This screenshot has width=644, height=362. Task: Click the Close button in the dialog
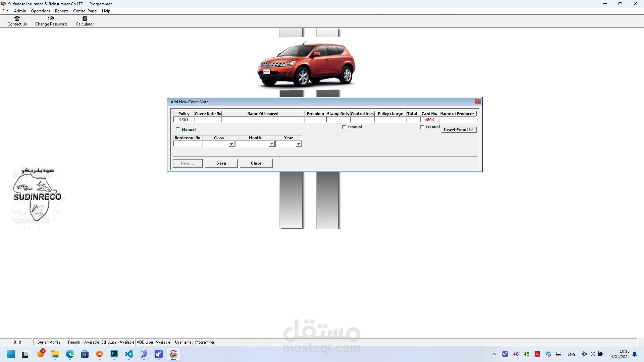tap(256, 163)
